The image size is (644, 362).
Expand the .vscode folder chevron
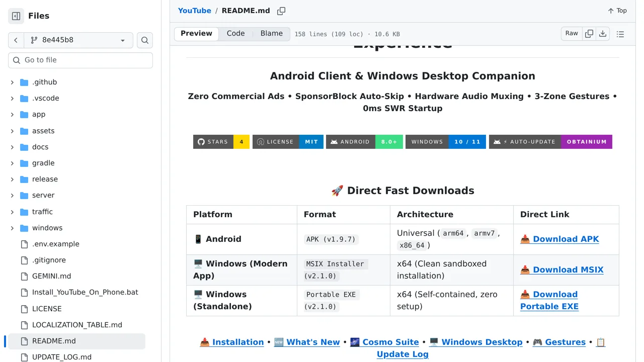[12, 98]
